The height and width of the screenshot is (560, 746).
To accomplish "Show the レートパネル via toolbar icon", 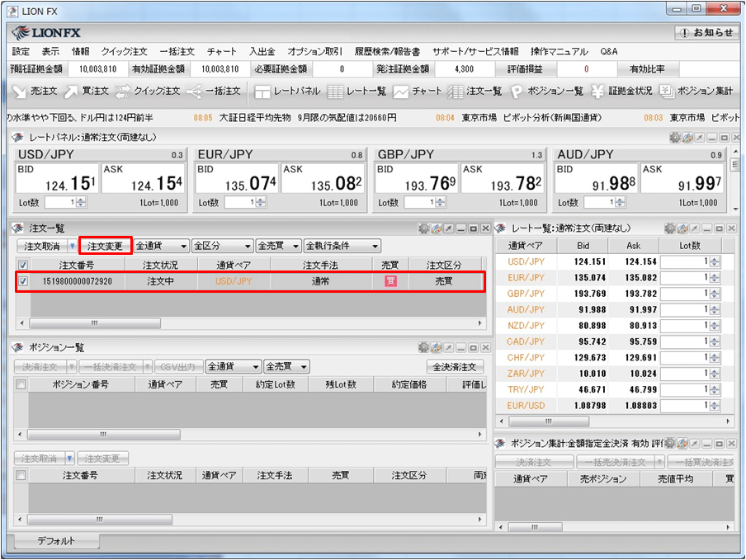I will pyautogui.click(x=287, y=91).
